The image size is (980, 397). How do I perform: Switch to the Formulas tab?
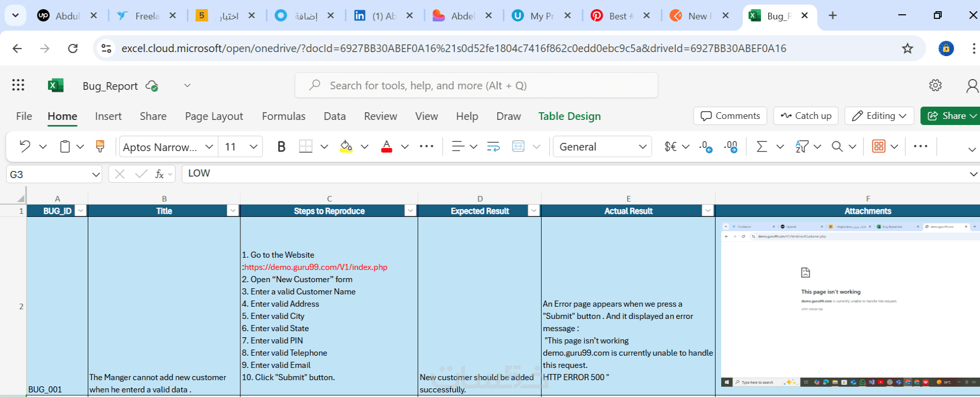284,116
